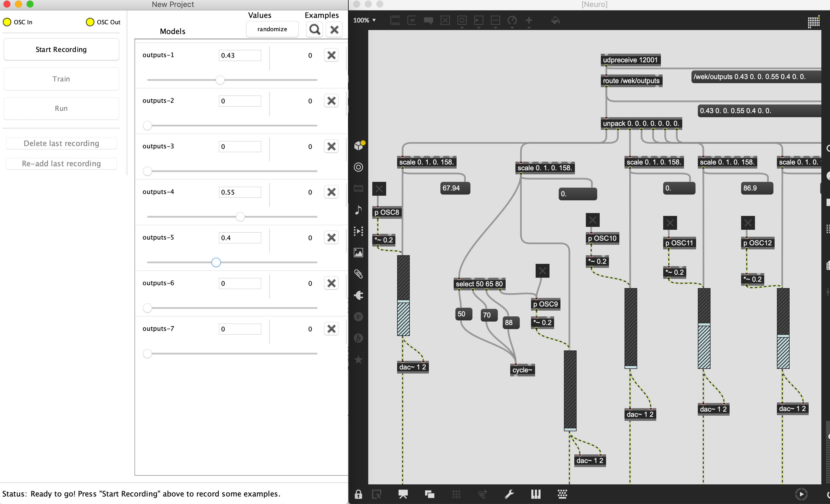Click the outputs-1 value input field
The height and width of the screenshot is (504, 830).
[240, 55]
